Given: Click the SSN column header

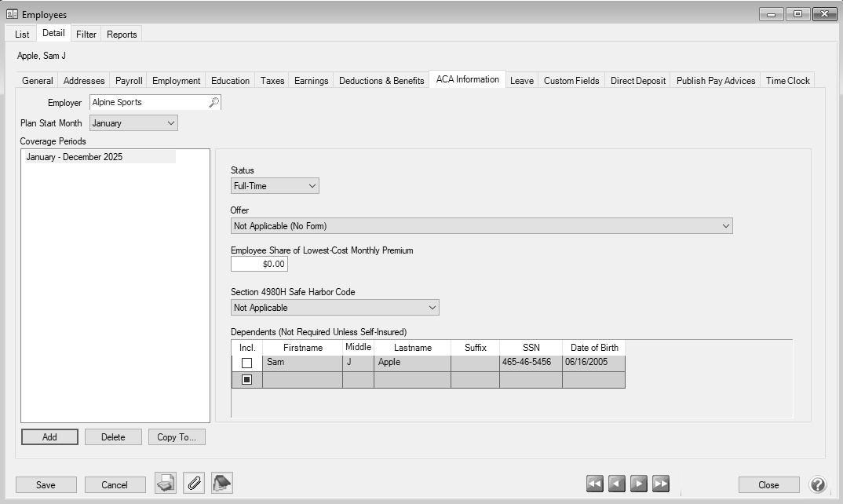Looking at the screenshot, I should coord(531,348).
